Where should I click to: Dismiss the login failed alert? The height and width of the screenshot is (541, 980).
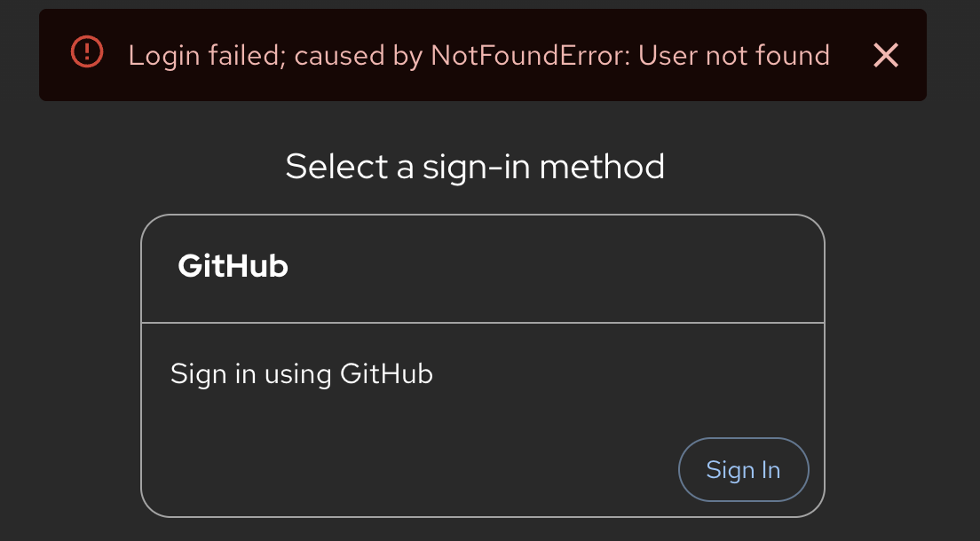pyautogui.click(x=886, y=56)
